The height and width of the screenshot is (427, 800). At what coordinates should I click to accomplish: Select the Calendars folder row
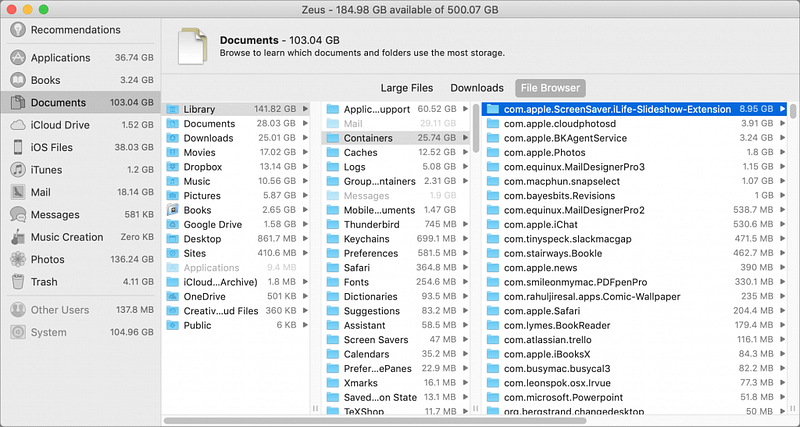tap(397, 354)
